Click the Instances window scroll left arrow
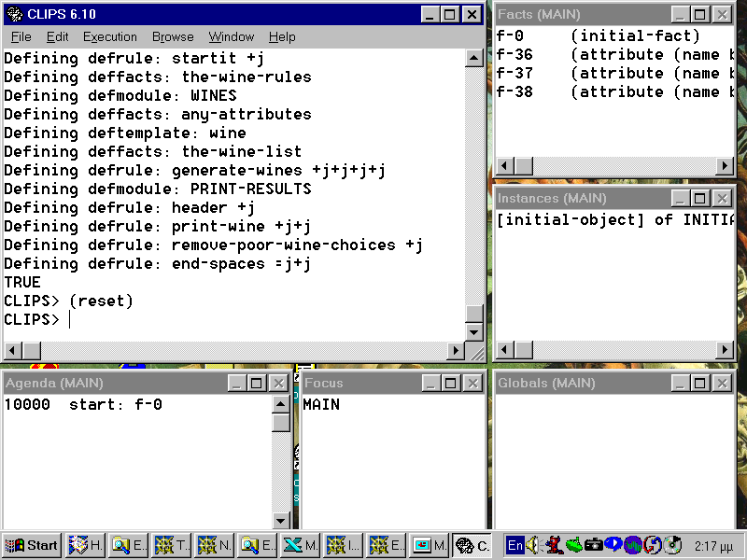The width and height of the screenshot is (747, 560). click(505, 350)
